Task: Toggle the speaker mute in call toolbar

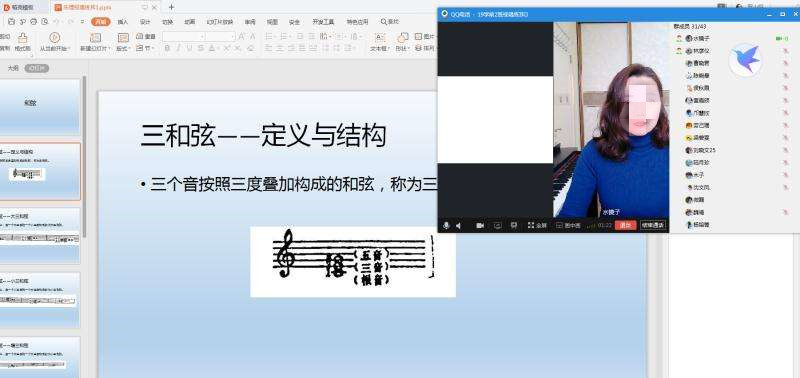Action: click(x=458, y=225)
